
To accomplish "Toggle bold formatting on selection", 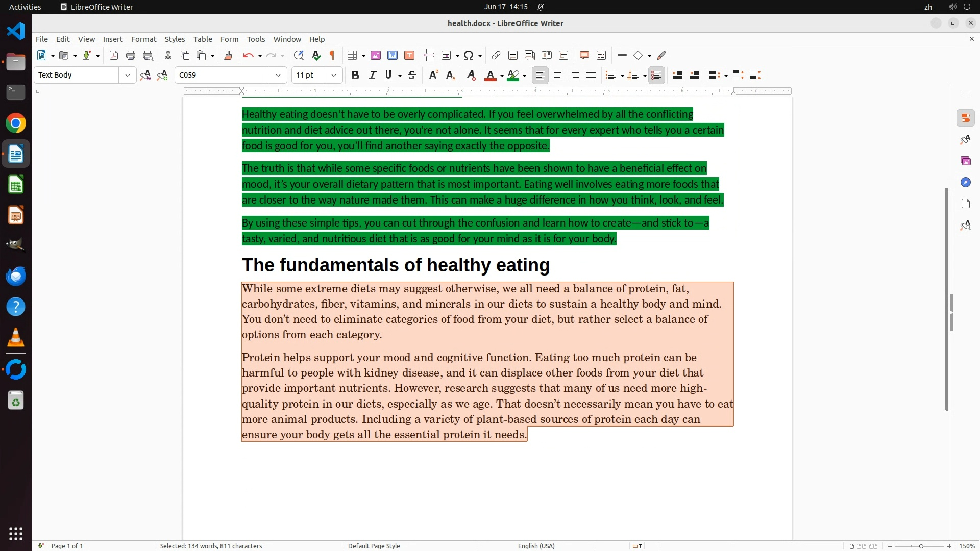I will (x=355, y=76).
